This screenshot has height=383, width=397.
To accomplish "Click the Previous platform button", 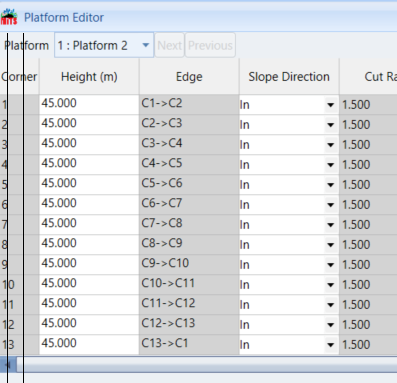I will 210,45.
